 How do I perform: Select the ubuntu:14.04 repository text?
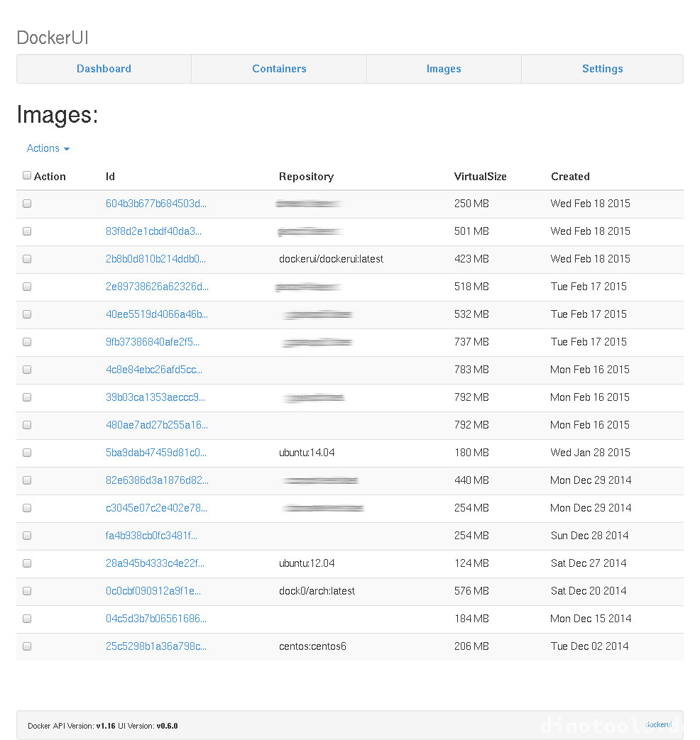click(x=307, y=453)
